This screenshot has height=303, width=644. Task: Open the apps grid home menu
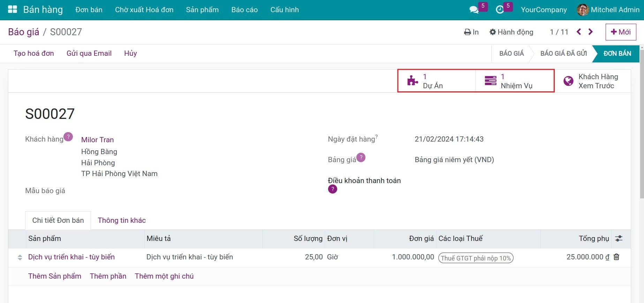point(13,10)
